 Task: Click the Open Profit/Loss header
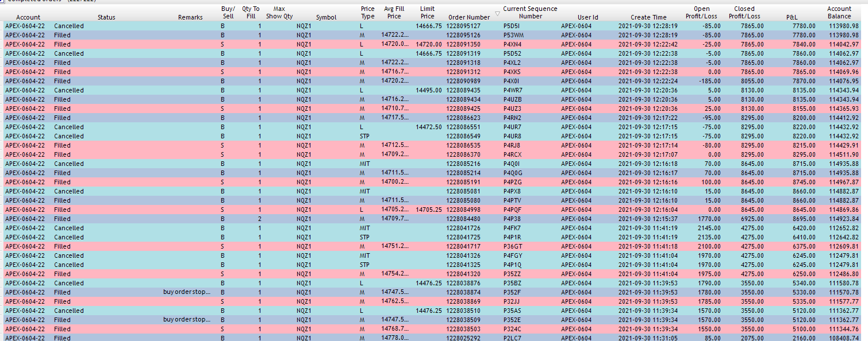701,13
